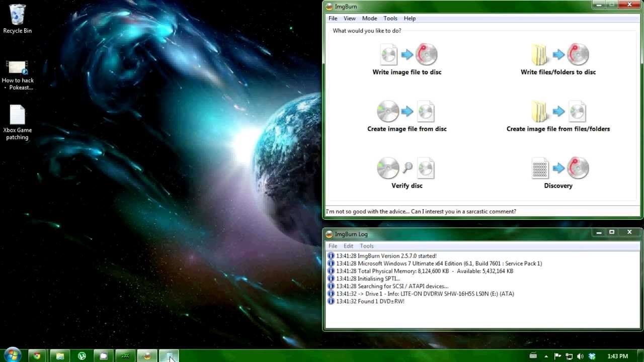Open the File menu in ImgBurn Log
The height and width of the screenshot is (362, 644).
pyautogui.click(x=333, y=246)
